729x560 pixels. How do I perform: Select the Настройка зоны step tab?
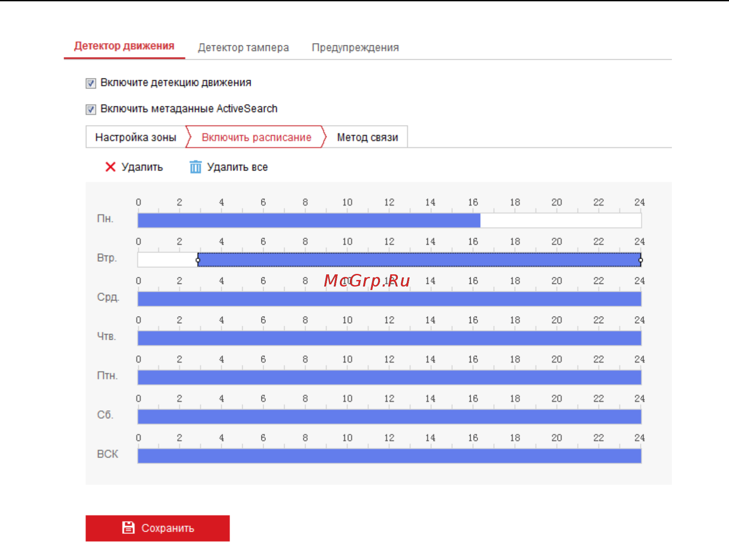pos(136,137)
